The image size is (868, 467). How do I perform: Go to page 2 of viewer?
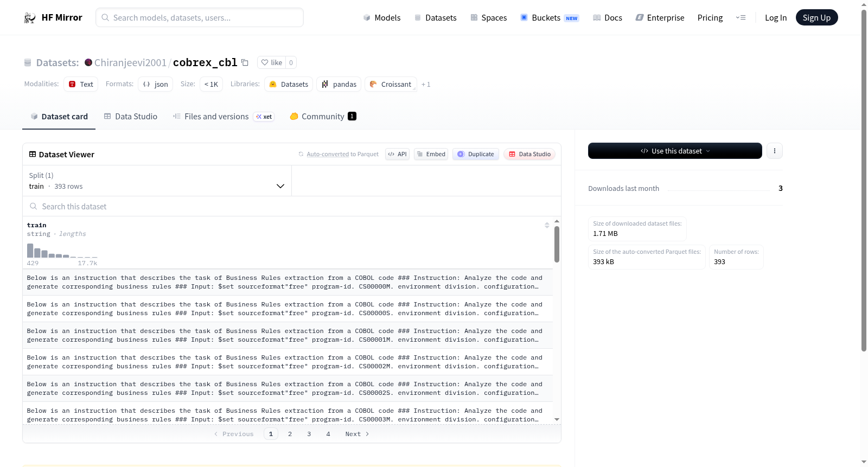click(x=290, y=434)
